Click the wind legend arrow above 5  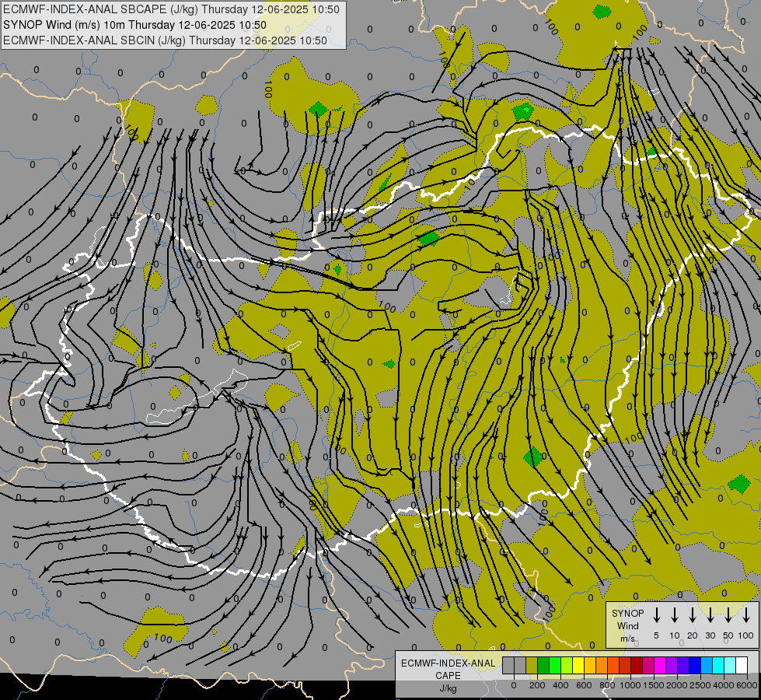pos(656,615)
